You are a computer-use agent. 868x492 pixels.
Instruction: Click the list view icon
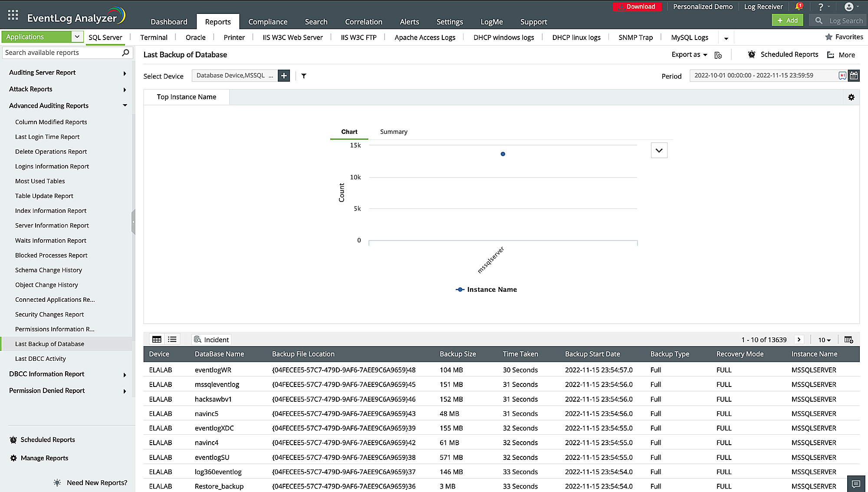pos(172,339)
